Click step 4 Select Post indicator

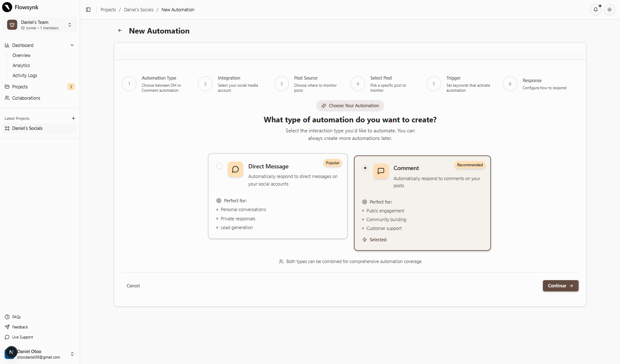pyautogui.click(x=357, y=84)
